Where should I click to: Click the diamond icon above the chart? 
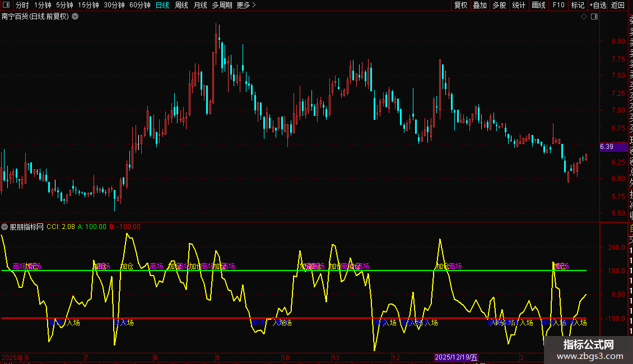584,17
